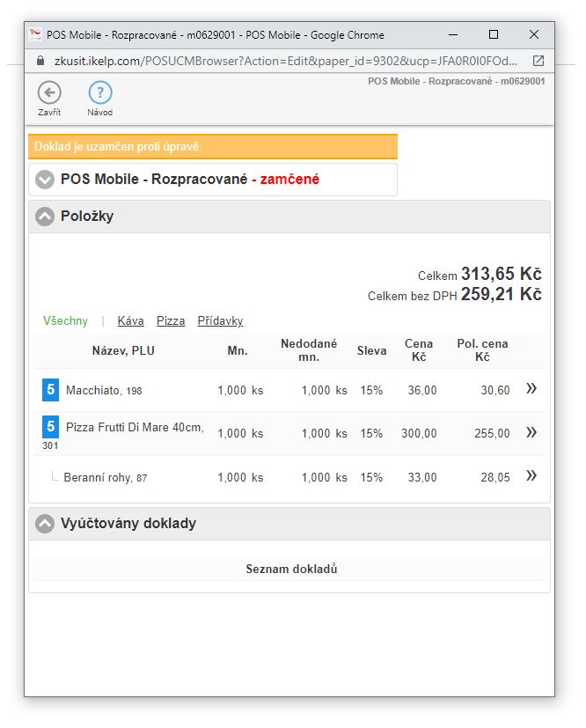
Task: Open Pizza Frutti Di Mare details arrow
Action: tap(531, 432)
